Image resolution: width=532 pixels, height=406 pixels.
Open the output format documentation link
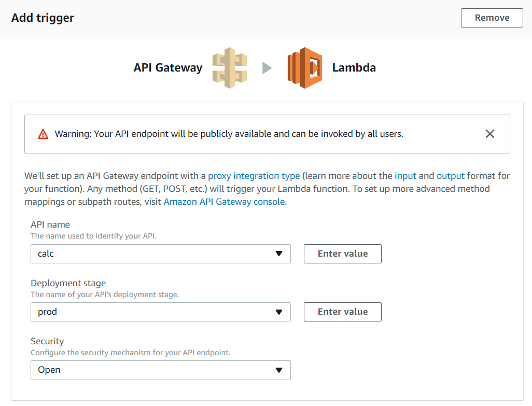click(450, 175)
